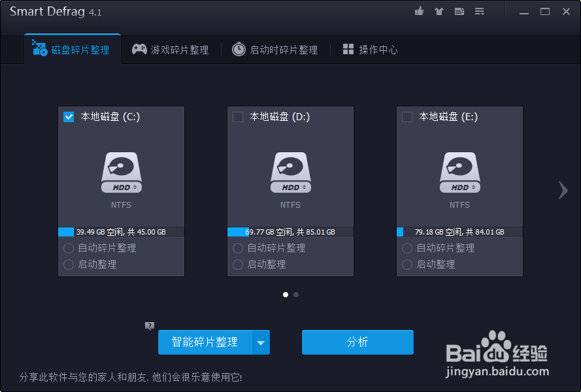Click the D: drive free space bar

point(290,232)
